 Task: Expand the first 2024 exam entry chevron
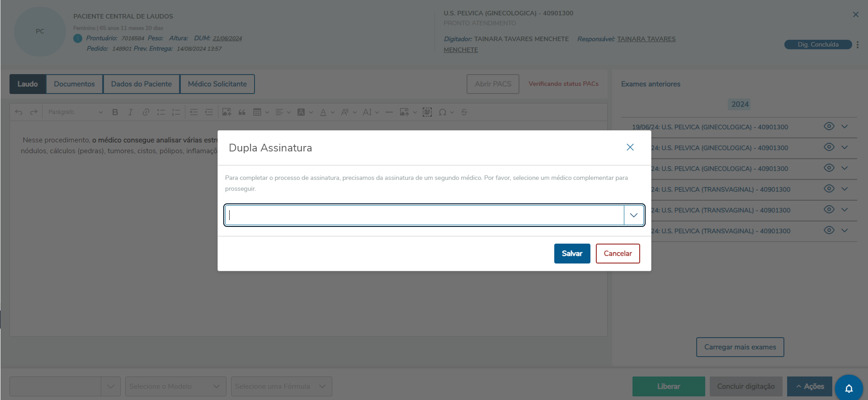[844, 127]
